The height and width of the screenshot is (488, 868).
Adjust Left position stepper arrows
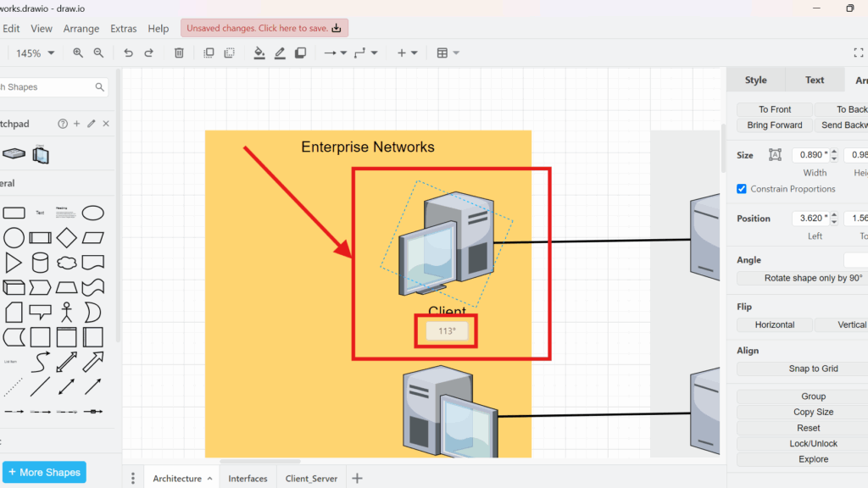click(834, 219)
